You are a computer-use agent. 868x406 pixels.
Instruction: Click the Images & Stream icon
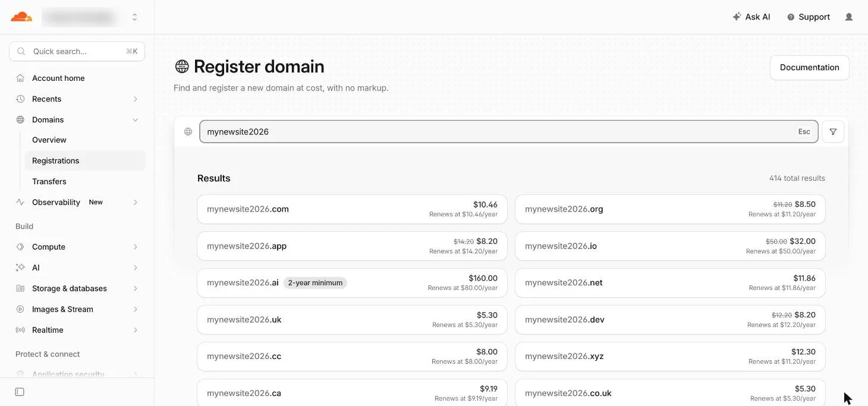[x=20, y=309]
